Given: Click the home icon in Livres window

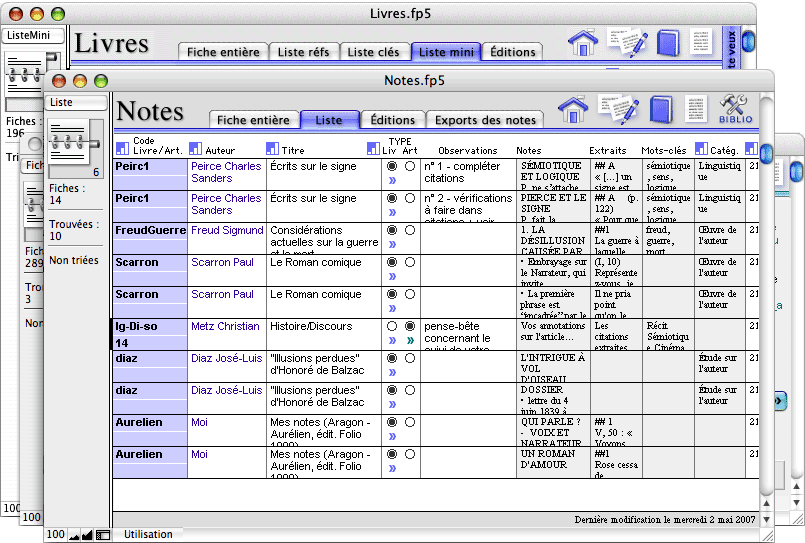Looking at the screenshot, I should (x=583, y=43).
